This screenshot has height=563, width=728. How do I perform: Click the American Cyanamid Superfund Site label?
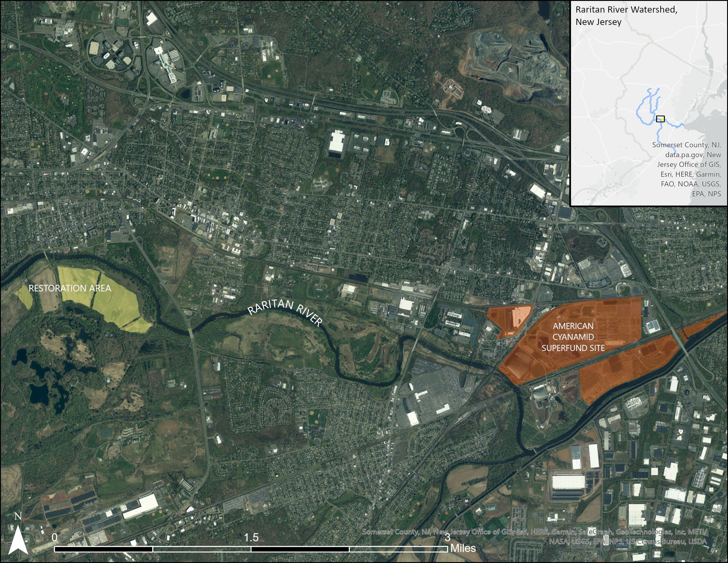pyautogui.click(x=573, y=337)
